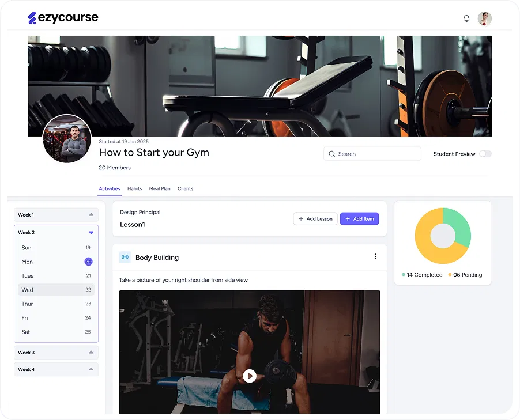This screenshot has height=420, width=520.
Task: Switch to the Habits tab
Action: tap(134, 188)
